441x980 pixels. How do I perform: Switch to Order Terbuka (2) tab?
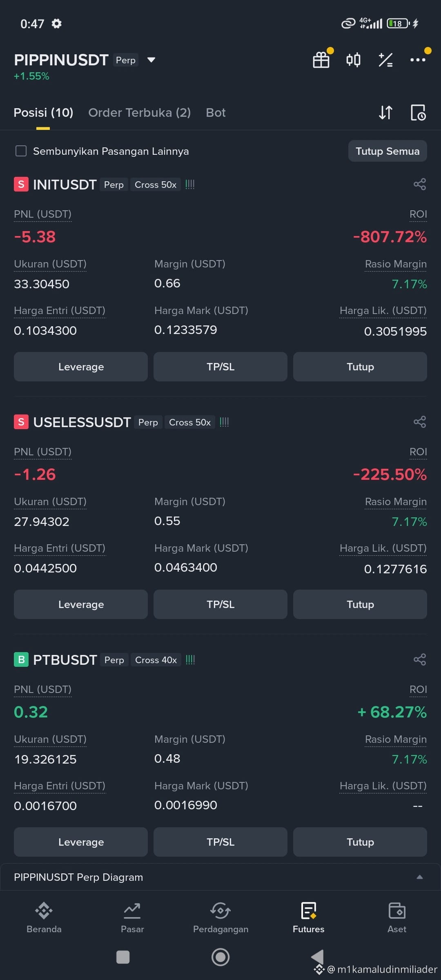[140, 113]
